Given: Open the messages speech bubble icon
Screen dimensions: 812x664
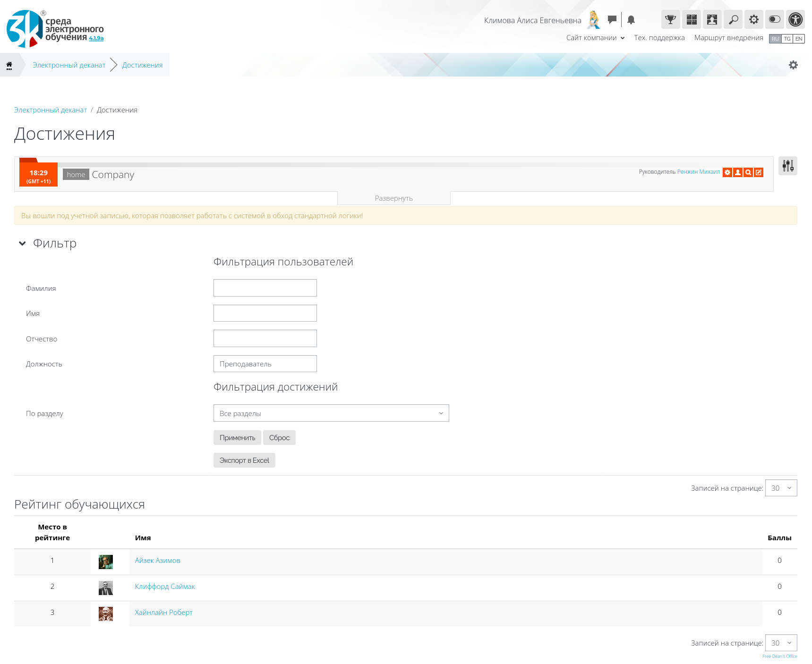Looking at the screenshot, I should [x=612, y=20].
